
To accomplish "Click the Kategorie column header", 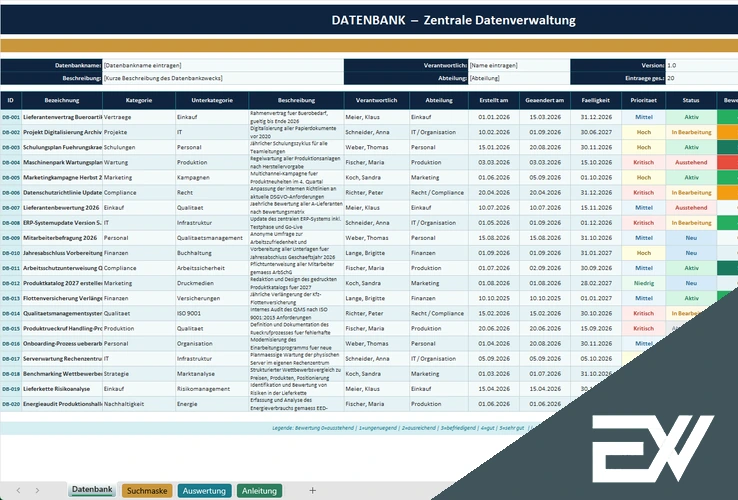I will (139, 100).
